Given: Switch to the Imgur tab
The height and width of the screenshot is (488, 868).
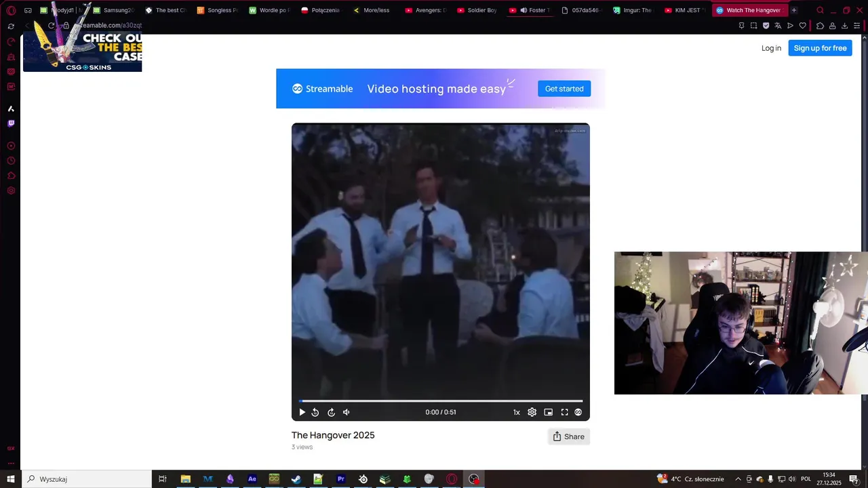Looking at the screenshot, I should coord(633,10).
